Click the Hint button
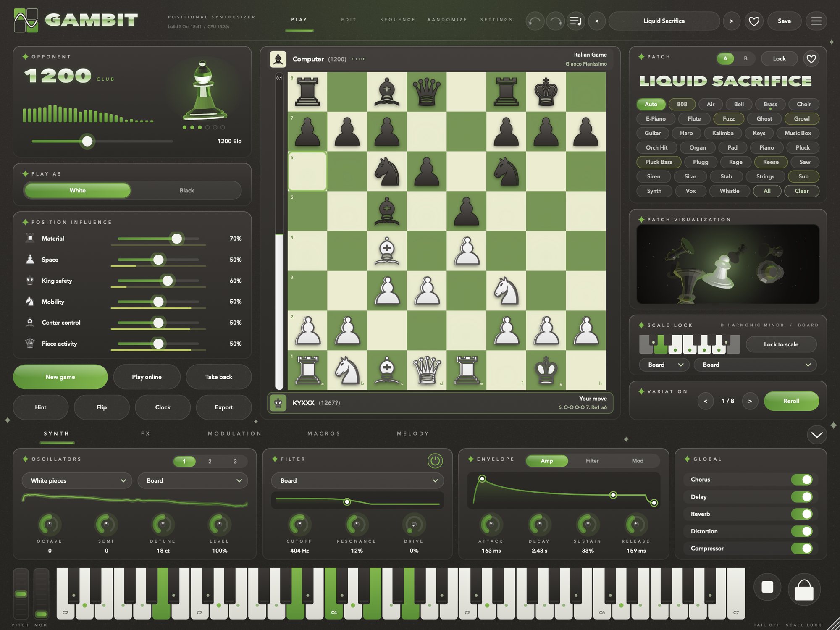The image size is (840, 630). click(x=41, y=407)
